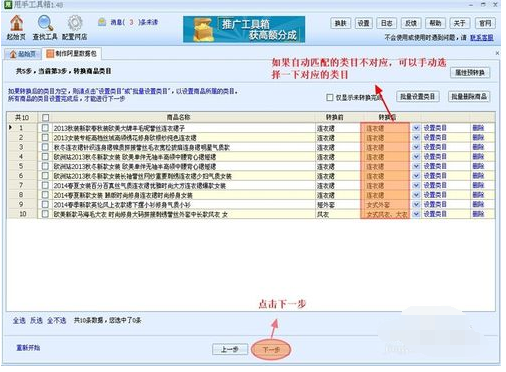Expand category dropdown arrow for row 6
Viewport: 506px width, 372px height.
coord(416,176)
